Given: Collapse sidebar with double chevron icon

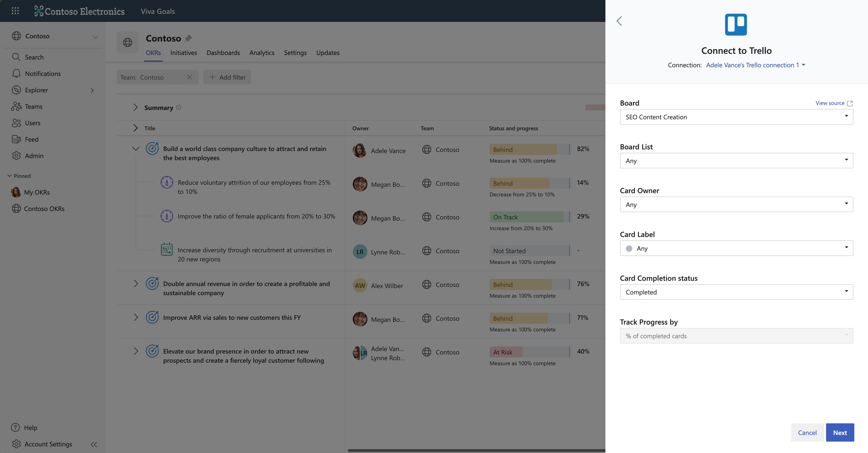Looking at the screenshot, I should tap(94, 444).
